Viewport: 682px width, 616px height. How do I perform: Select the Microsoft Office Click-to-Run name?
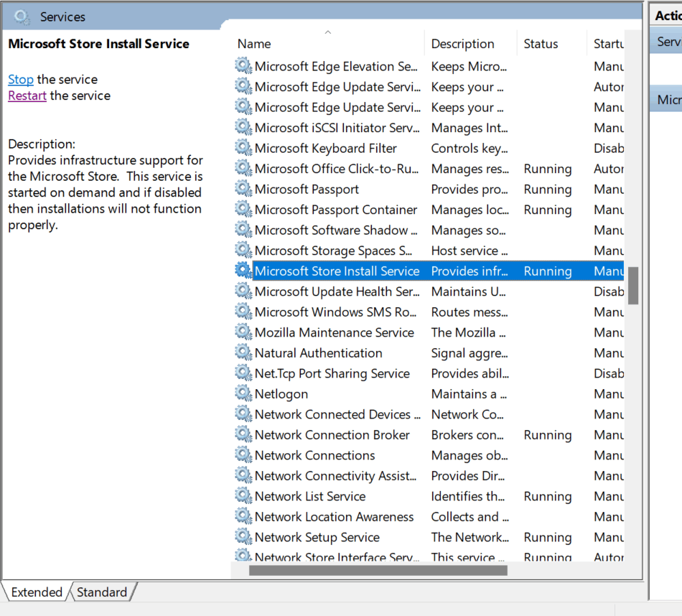pyautogui.click(x=337, y=169)
